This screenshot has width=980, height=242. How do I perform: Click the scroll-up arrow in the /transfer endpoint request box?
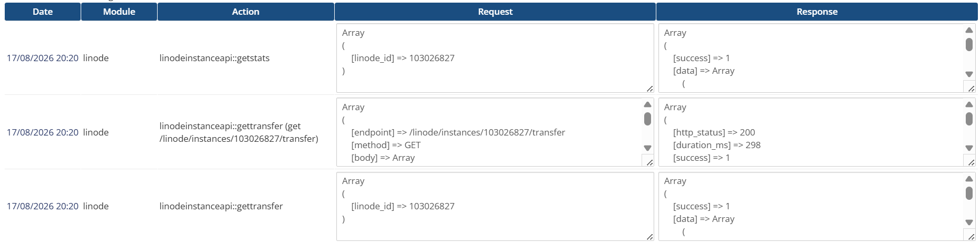647,105
